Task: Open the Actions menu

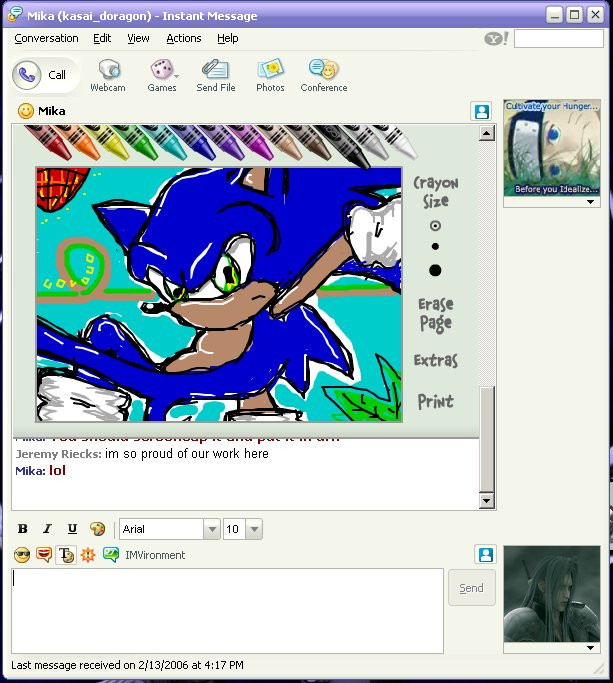Action: tap(183, 38)
